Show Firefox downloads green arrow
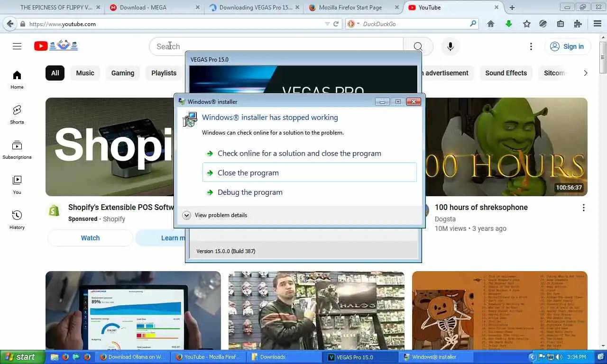Screen dimensions: 607x364 (509, 24)
